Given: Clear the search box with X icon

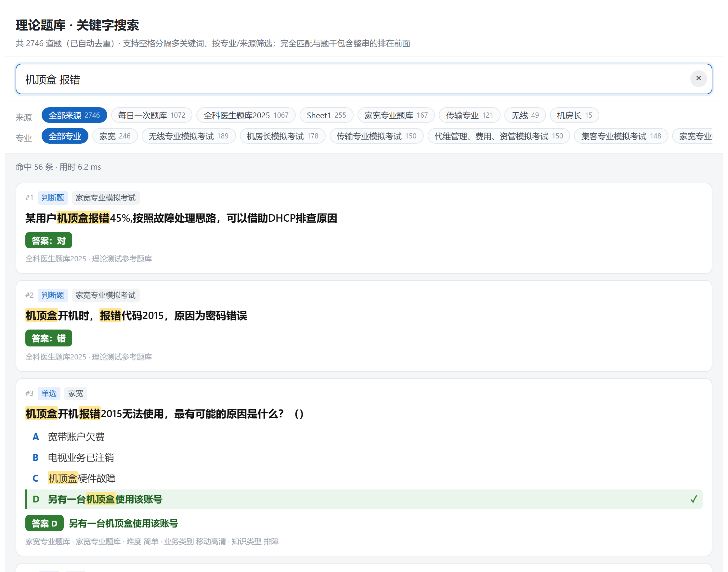Looking at the screenshot, I should [698, 78].
